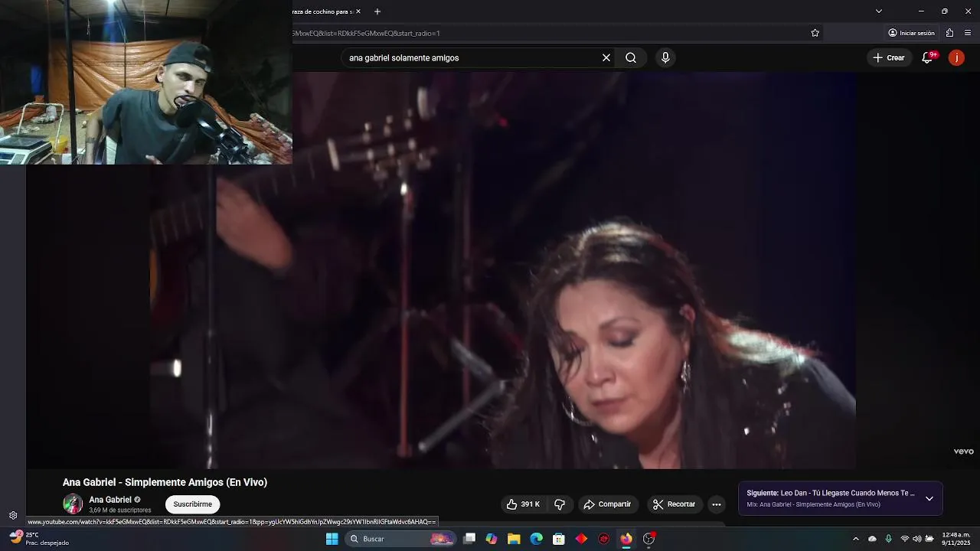980x551 pixels.
Task: Open the weather widget showing 25°C
Action: (38, 539)
